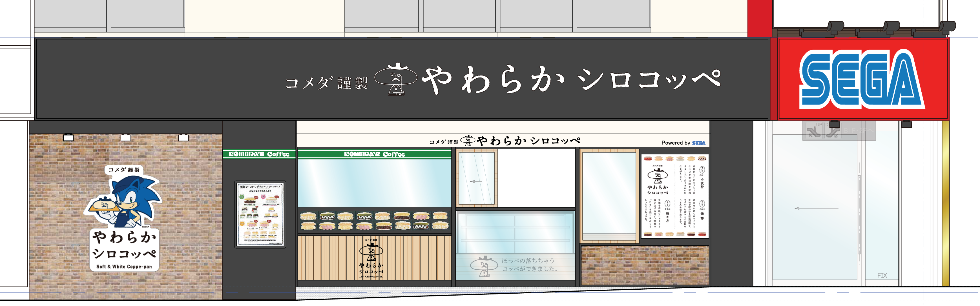Click faded mascot logo on glass showcase
Image resolution: width=980 pixels, height=306 pixels.
point(484,265)
